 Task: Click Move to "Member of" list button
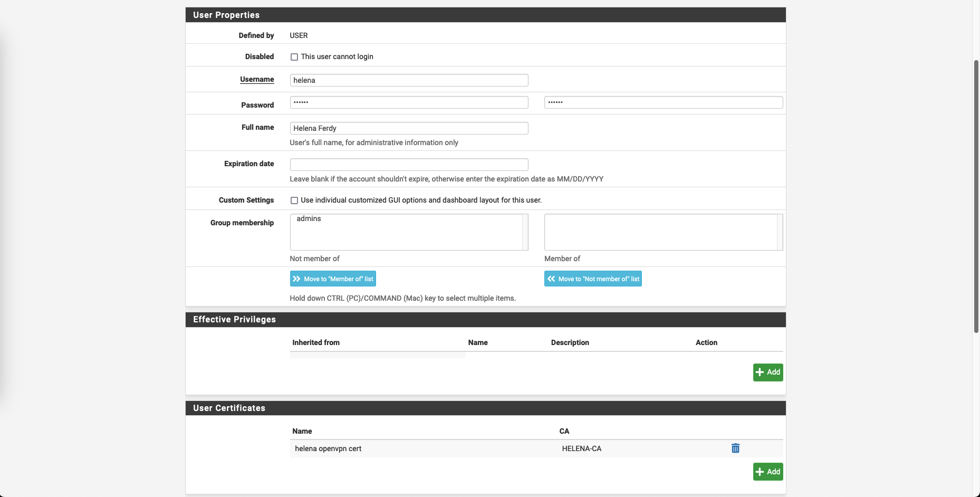click(333, 279)
